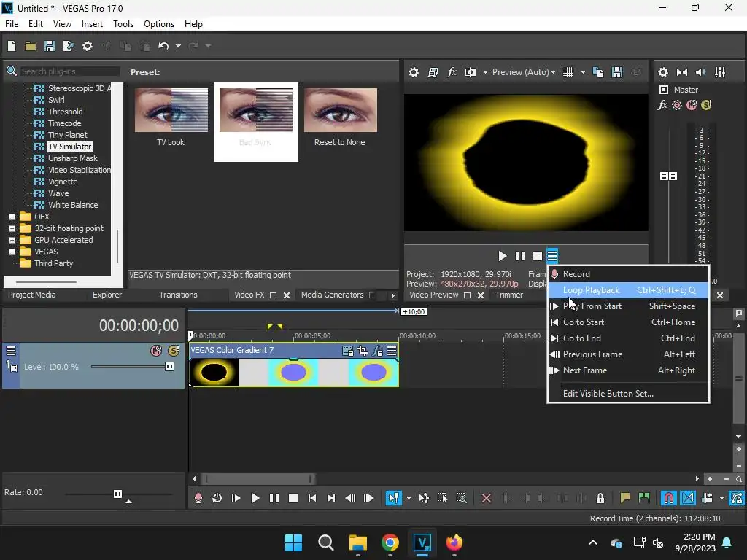Open Mixing Console icon in Master panel

[x=720, y=72]
